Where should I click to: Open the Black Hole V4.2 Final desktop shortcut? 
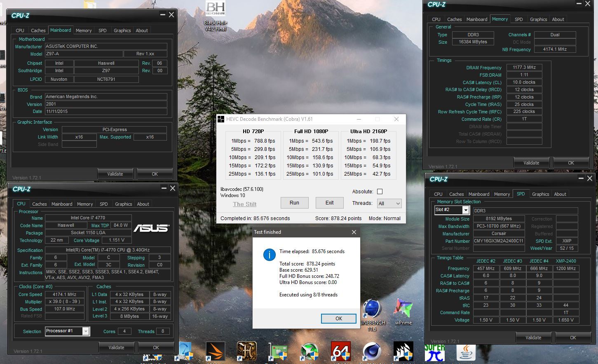click(216, 16)
